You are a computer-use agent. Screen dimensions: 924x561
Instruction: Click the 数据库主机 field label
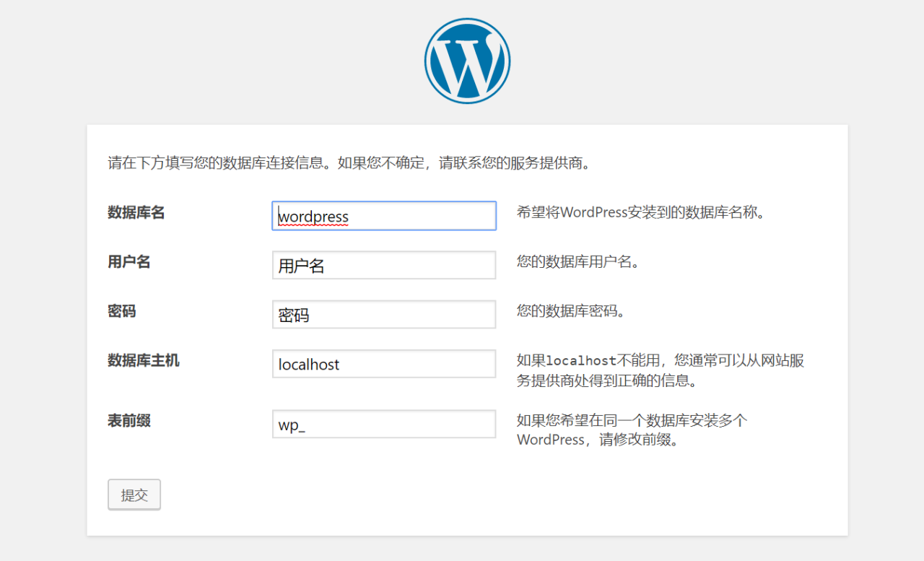click(144, 360)
